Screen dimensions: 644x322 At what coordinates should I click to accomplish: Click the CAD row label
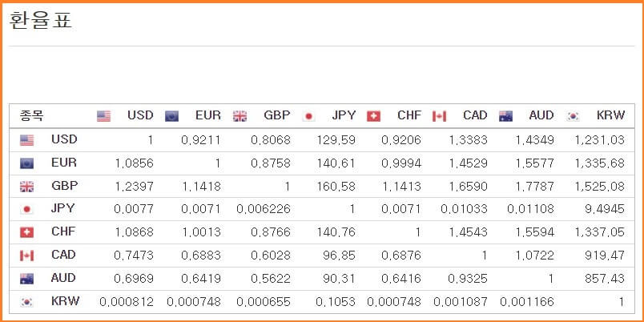pos(63,255)
